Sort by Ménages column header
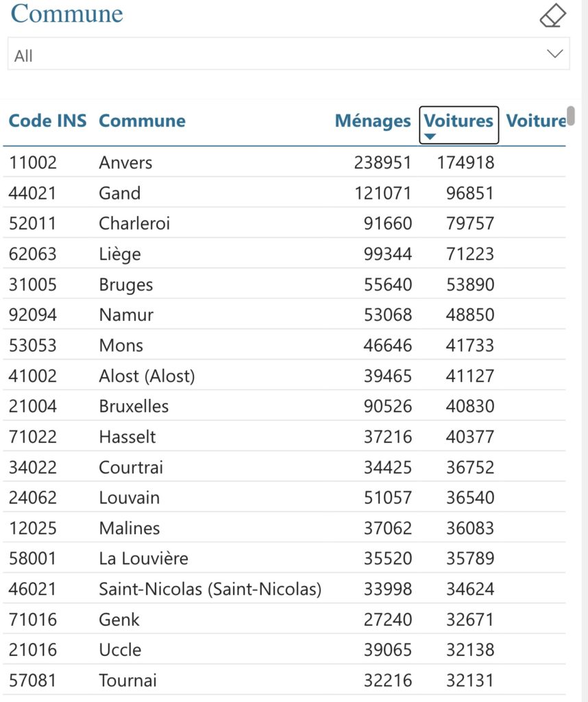 (x=372, y=121)
